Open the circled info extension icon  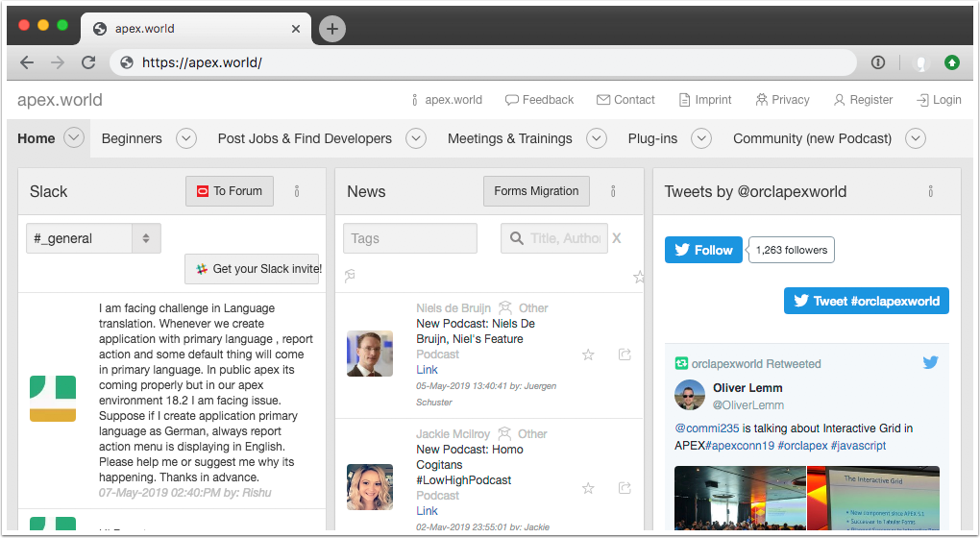coord(878,62)
